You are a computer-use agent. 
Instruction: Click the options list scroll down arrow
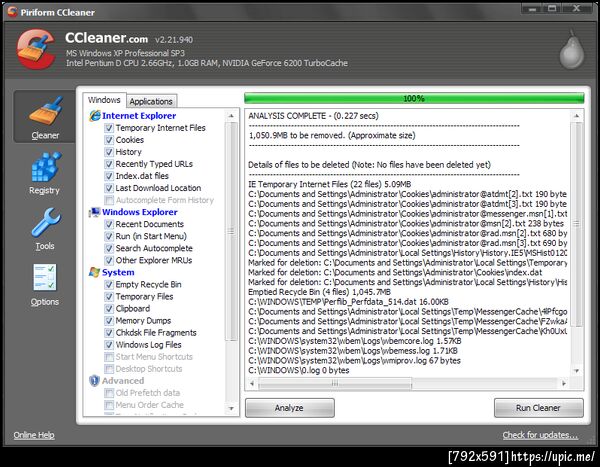click(231, 408)
